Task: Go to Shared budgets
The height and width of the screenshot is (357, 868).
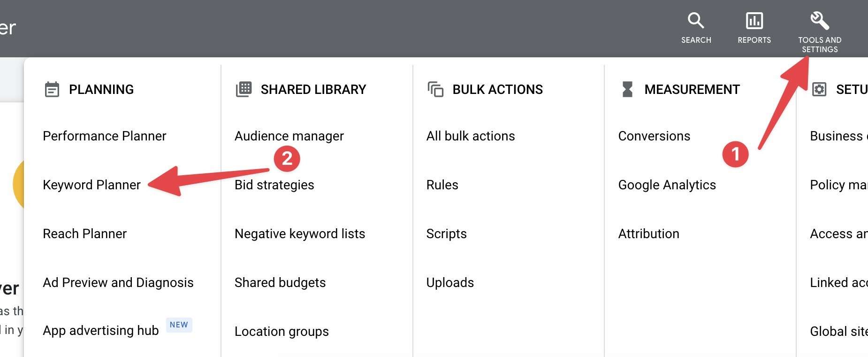Action: (280, 283)
